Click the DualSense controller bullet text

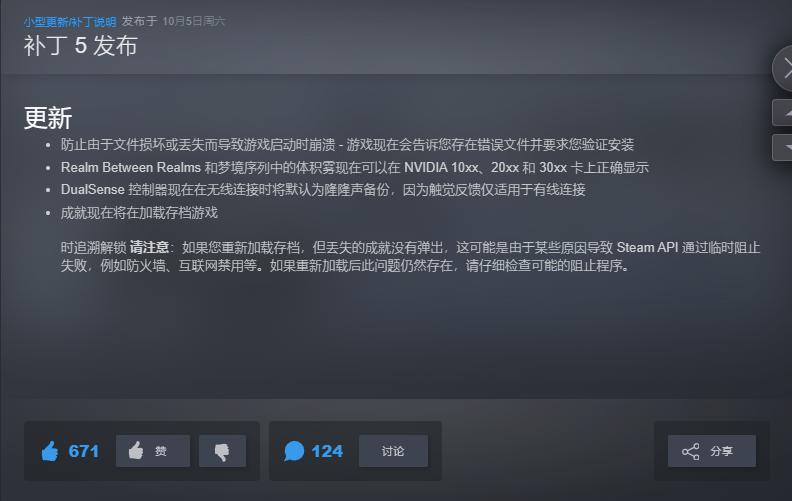click(323, 190)
